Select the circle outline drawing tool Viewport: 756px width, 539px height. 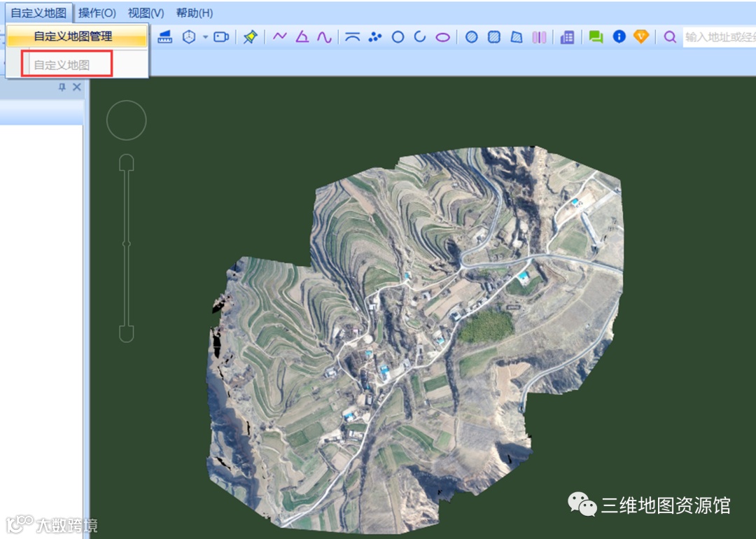(x=398, y=37)
